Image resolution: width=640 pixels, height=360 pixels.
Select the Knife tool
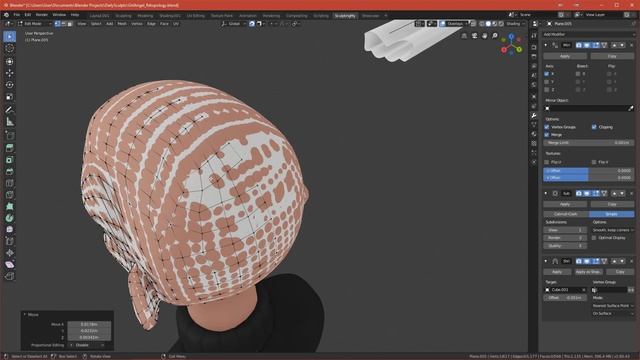click(x=10, y=195)
